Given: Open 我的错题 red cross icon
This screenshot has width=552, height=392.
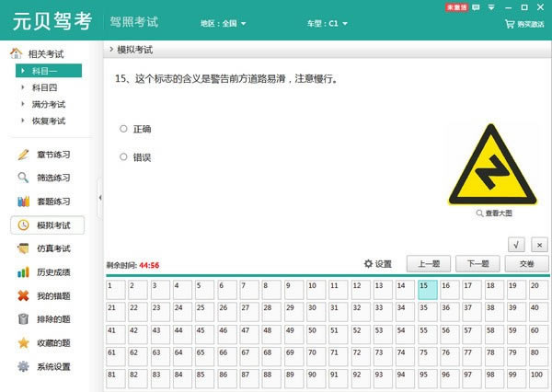Looking at the screenshot, I should coord(23,295).
